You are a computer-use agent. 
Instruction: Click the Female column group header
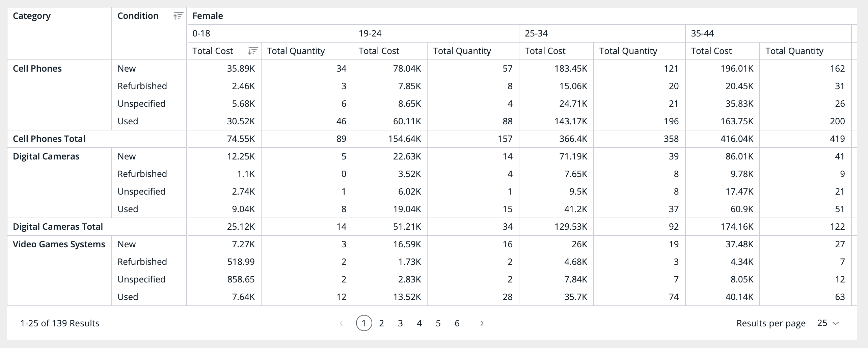click(x=208, y=16)
